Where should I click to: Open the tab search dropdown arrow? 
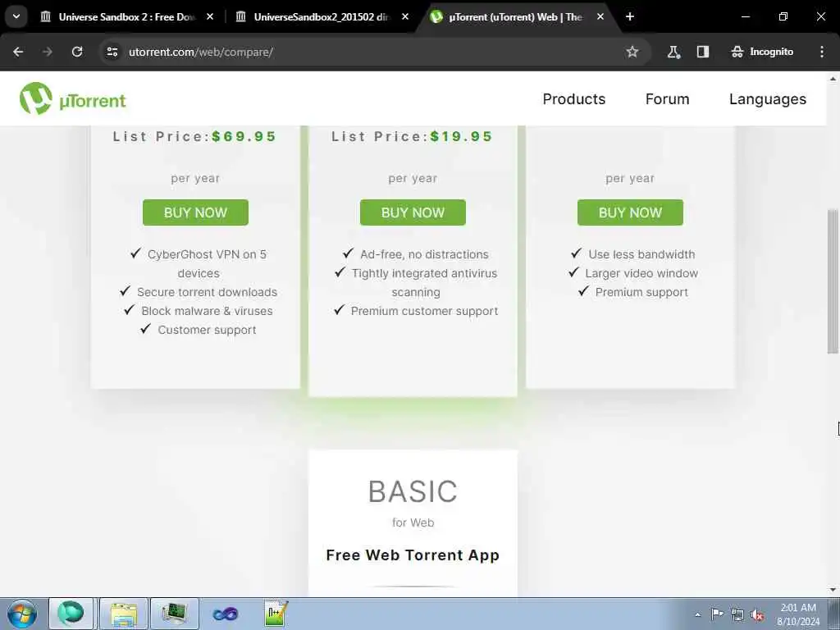[x=16, y=16]
